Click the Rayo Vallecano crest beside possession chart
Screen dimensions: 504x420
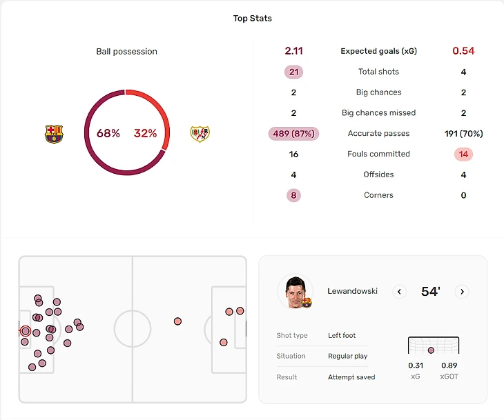200,134
